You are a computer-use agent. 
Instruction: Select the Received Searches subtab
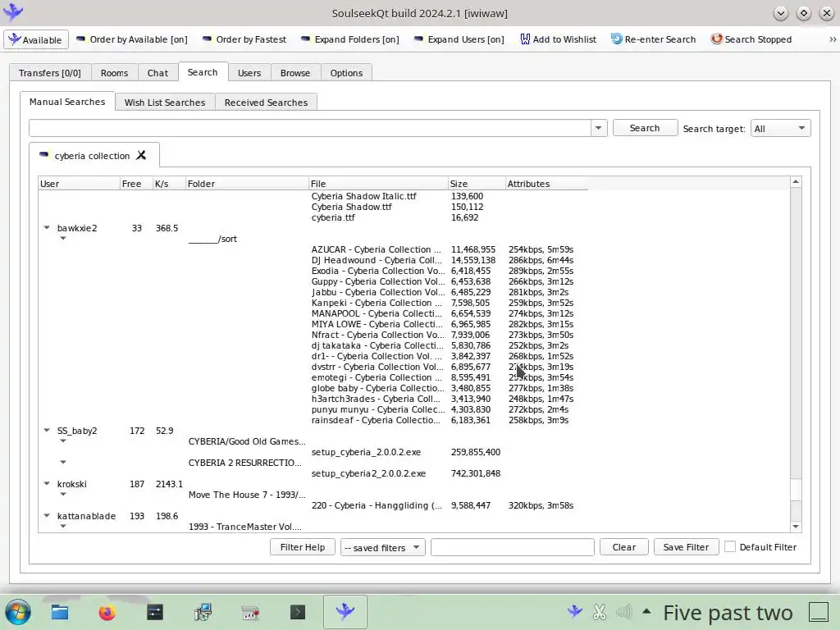tap(267, 103)
